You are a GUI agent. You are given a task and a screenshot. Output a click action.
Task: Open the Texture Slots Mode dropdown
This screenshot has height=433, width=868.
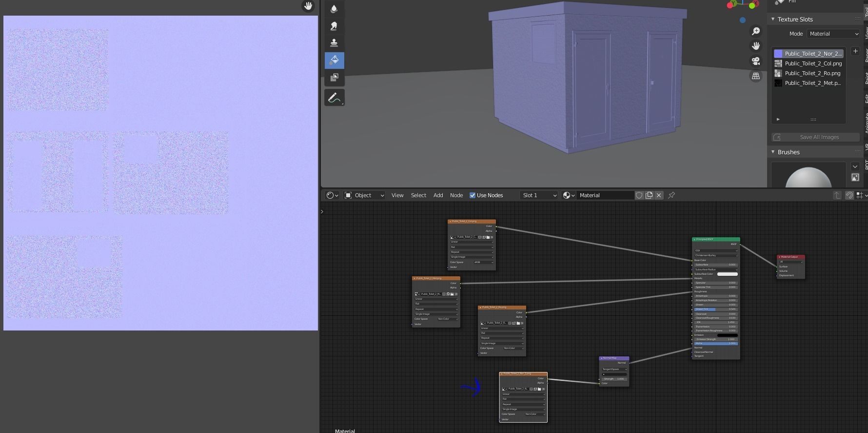(833, 34)
